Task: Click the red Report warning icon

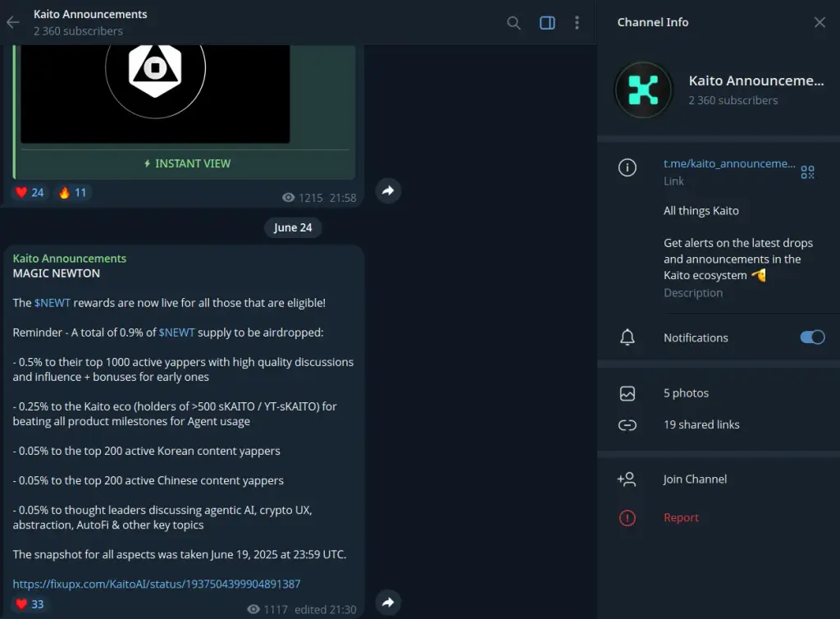Action: click(628, 518)
